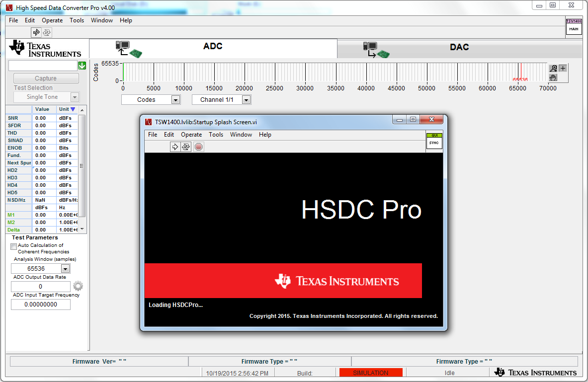Open the Tools menu in splash window
The height and width of the screenshot is (382, 588).
tap(216, 135)
